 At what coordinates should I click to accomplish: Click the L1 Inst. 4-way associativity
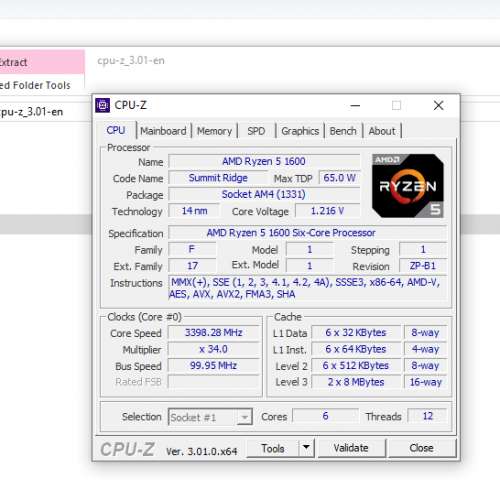click(x=425, y=349)
